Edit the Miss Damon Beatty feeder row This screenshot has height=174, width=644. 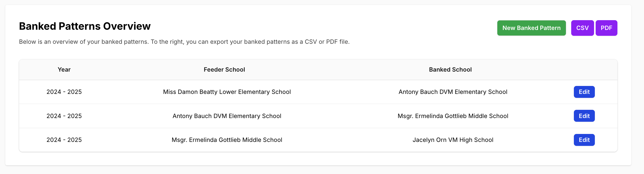point(584,92)
